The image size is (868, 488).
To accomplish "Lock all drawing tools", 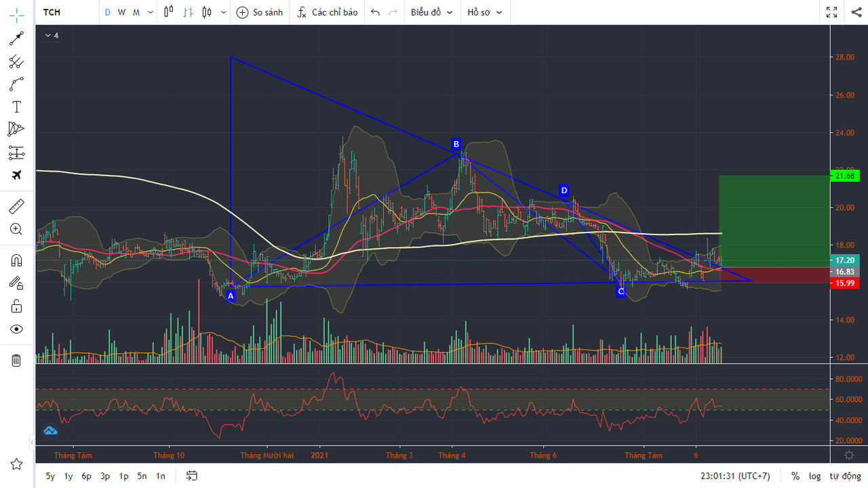I will tap(16, 306).
